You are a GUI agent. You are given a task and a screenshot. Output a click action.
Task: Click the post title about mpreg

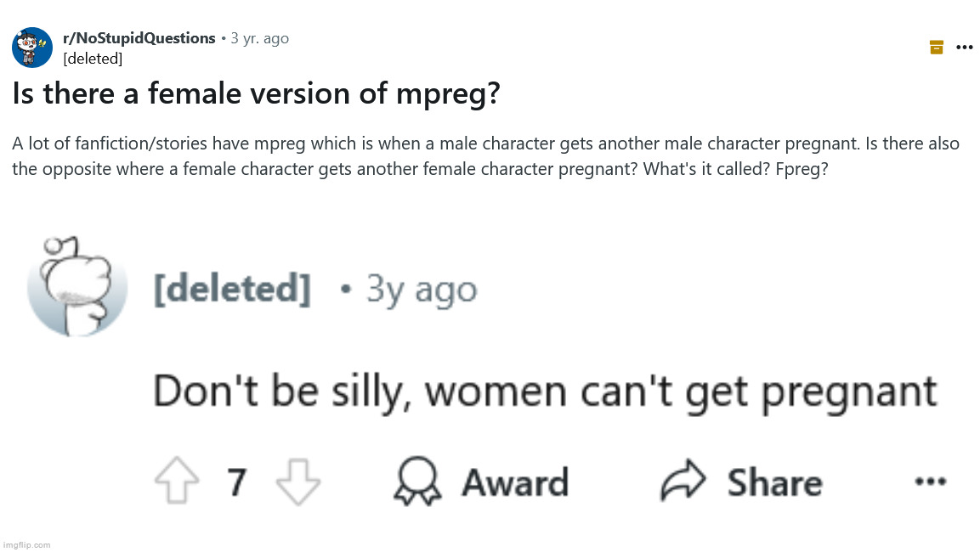point(256,94)
